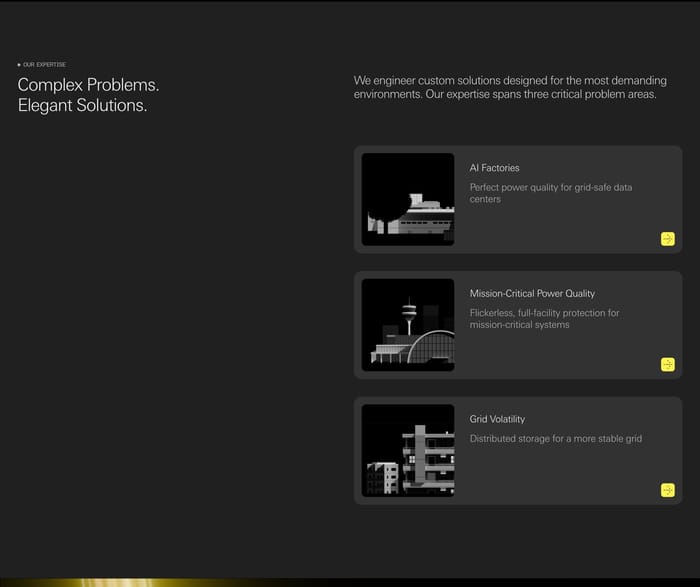The image size is (700, 587).
Task: Click 'Distributed storage for a more stable grid' text
Action: (x=556, y=439)
